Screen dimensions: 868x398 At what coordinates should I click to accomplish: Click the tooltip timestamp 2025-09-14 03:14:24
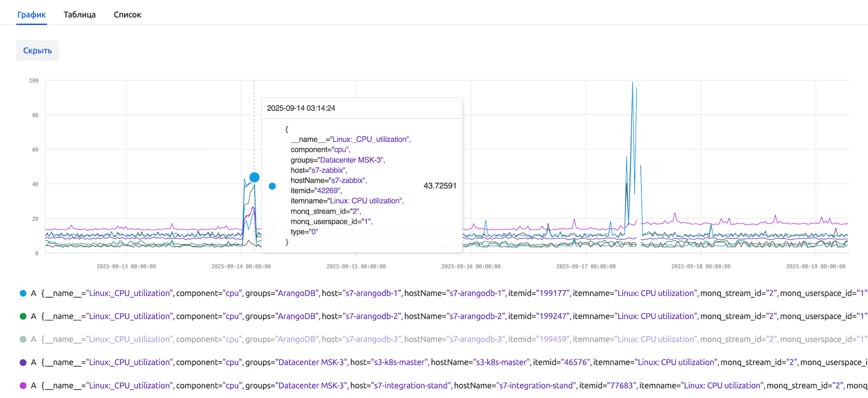301,108
